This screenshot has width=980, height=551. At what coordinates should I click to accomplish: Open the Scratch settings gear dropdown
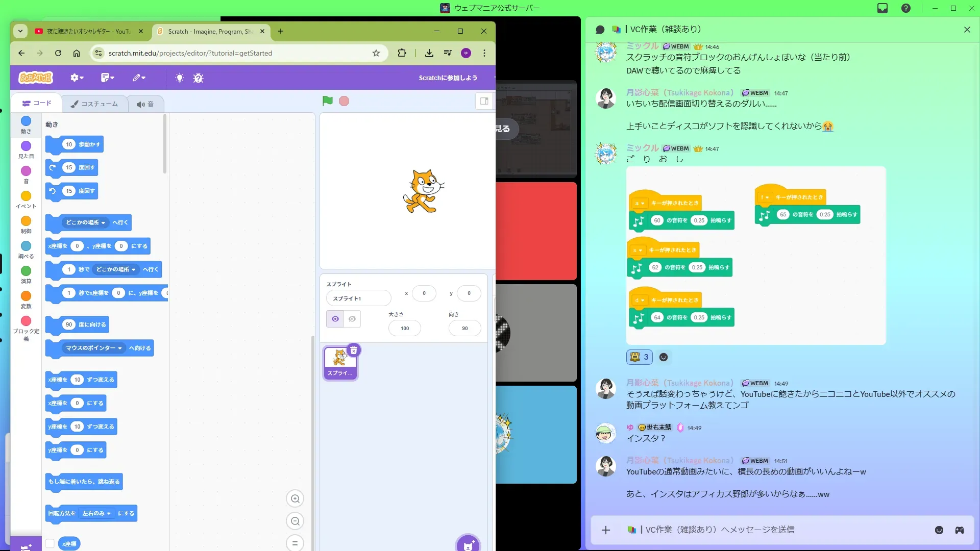(77, 78)
